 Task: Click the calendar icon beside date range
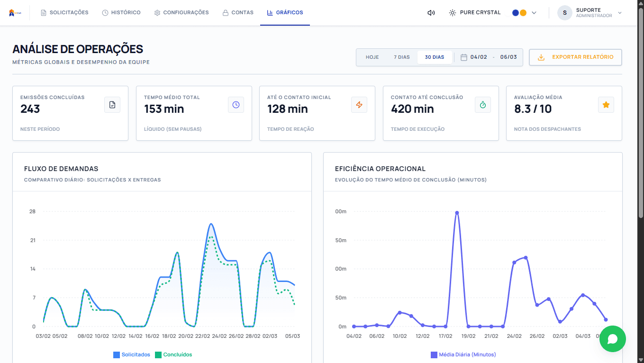(x=464, y=57)
